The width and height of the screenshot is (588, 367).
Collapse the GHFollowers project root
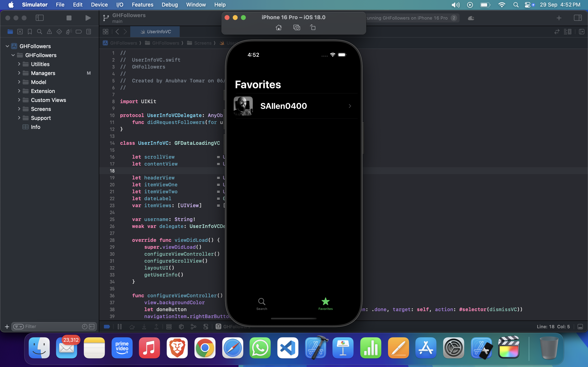click(7, 46)
